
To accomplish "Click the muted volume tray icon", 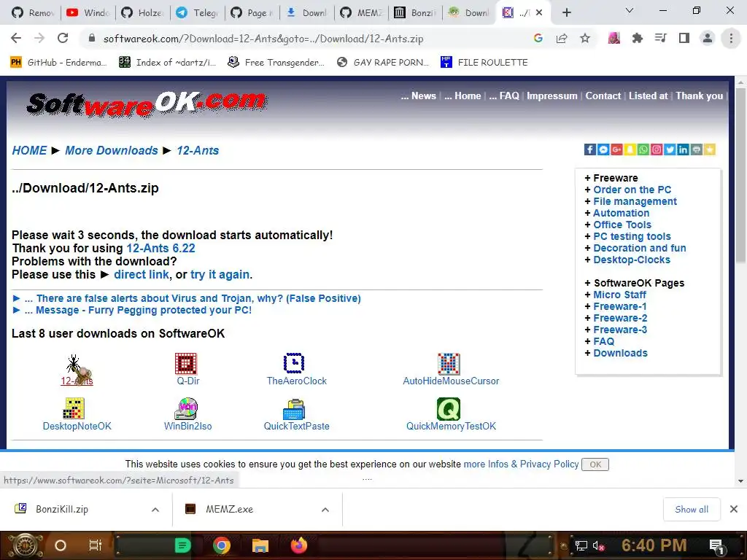I will [x=598, y=545].
